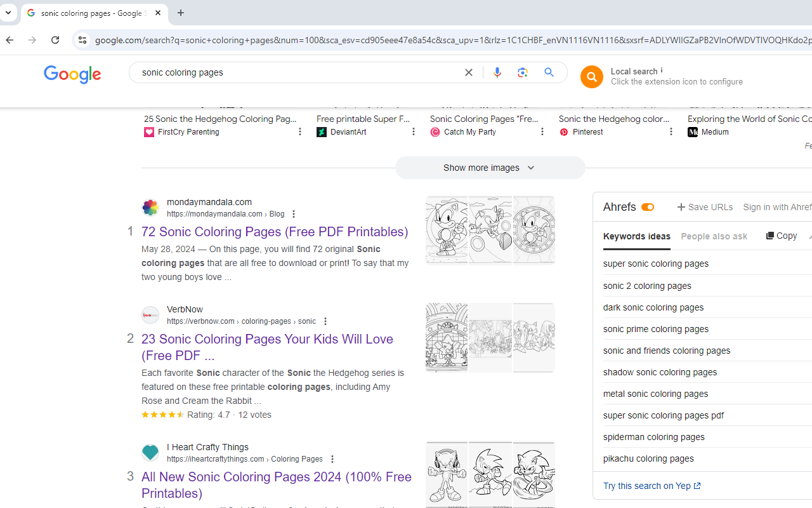Toggle the Ahrefs extension switch off
This screenshot has width=812, height=508.
pyautogui.click(x=647, y=206)
